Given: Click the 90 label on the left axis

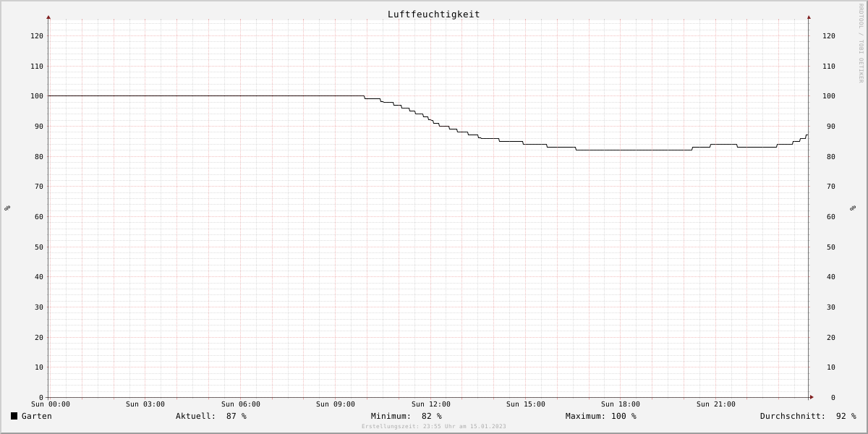Looking at the screenshot, I should [39, 127].
